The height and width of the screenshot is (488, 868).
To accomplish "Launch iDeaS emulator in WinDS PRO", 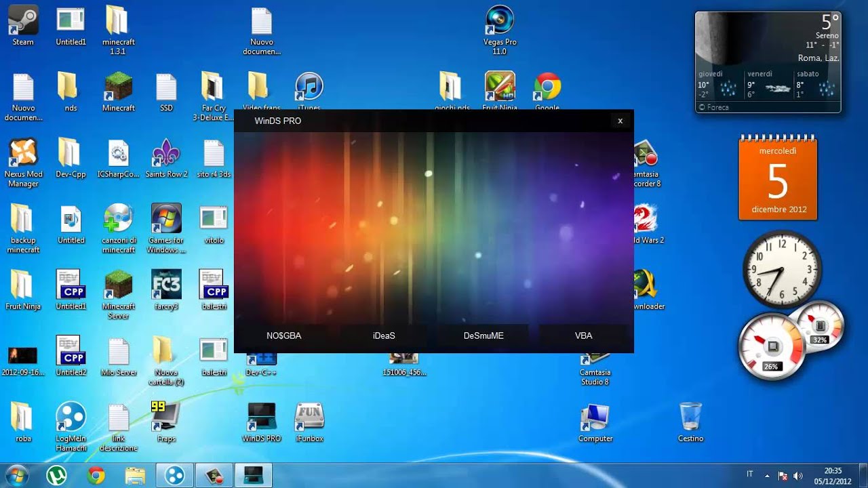I will pyautogui.click(x=384, y=335).
